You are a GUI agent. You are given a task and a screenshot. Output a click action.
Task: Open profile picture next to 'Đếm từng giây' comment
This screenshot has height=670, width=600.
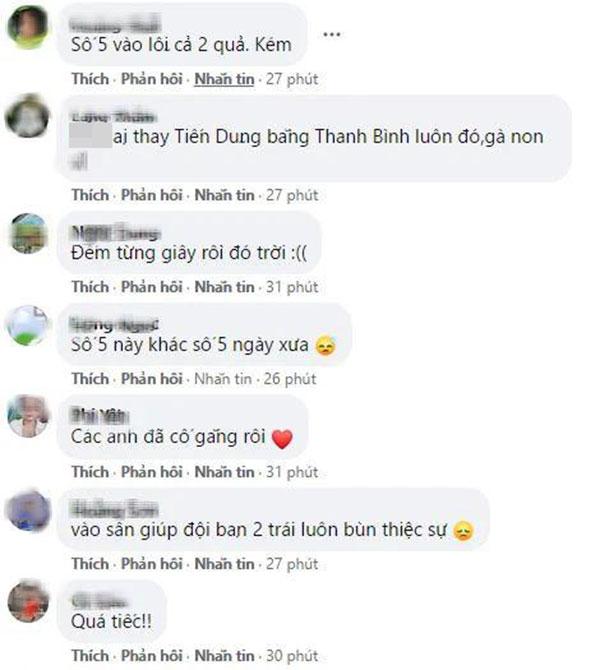click(28, 233)
